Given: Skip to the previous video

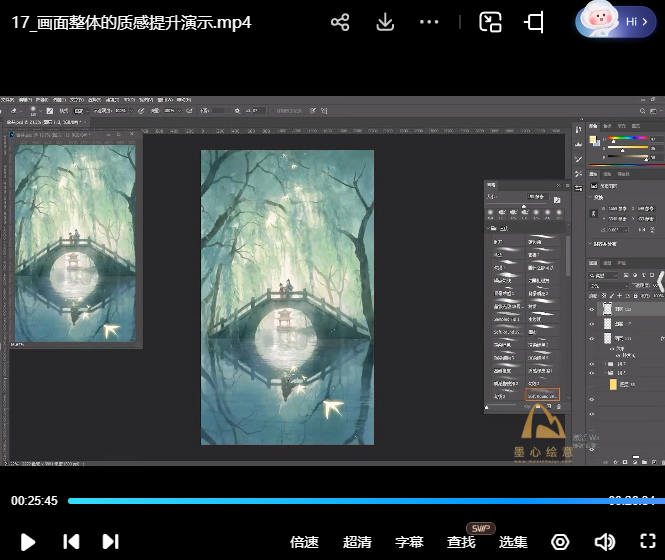Looking at the screenshot, I should (71, 541).
